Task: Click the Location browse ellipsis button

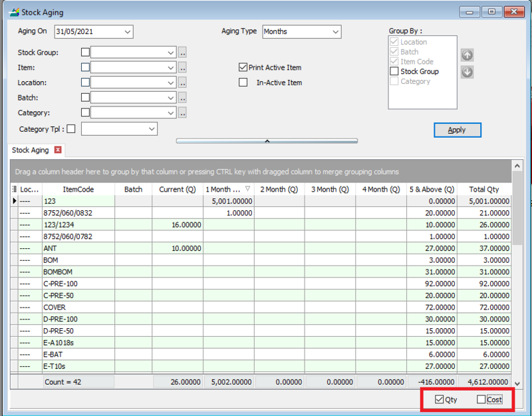Action: coord(183,83)
